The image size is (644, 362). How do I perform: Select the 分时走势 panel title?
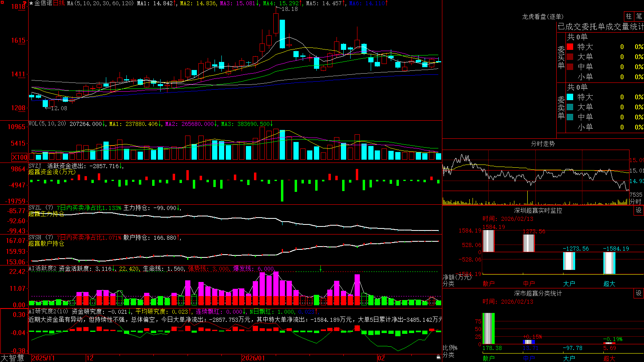click(x=543, y=144)
